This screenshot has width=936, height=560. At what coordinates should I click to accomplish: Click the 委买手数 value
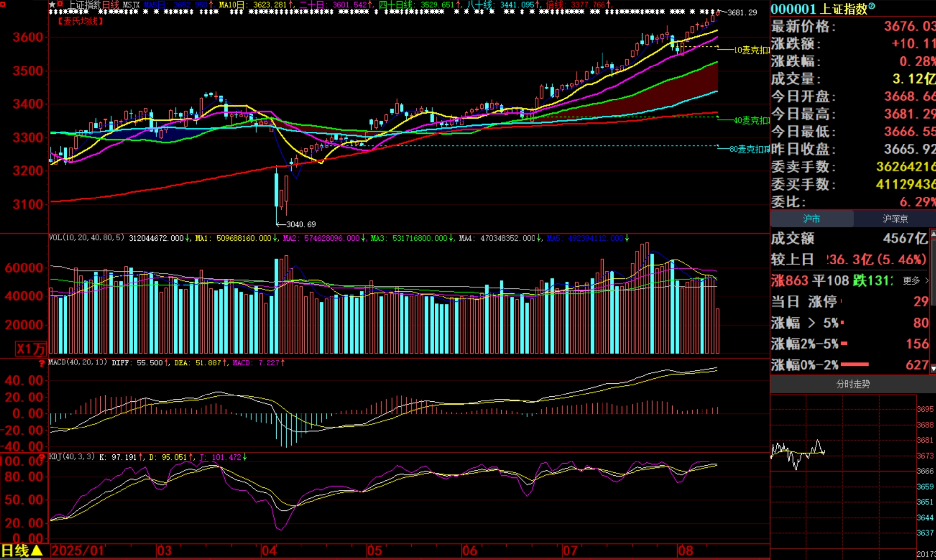coord(906,184)
